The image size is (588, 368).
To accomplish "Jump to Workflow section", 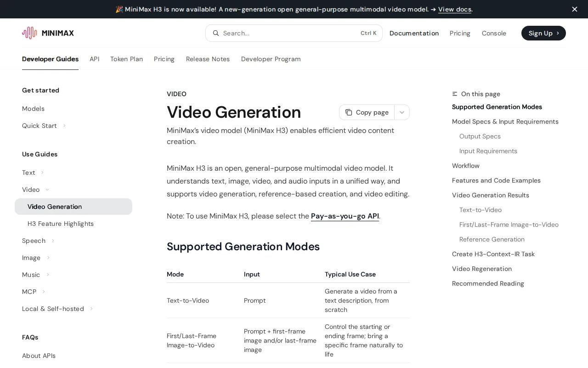I will tap(466, 166).
